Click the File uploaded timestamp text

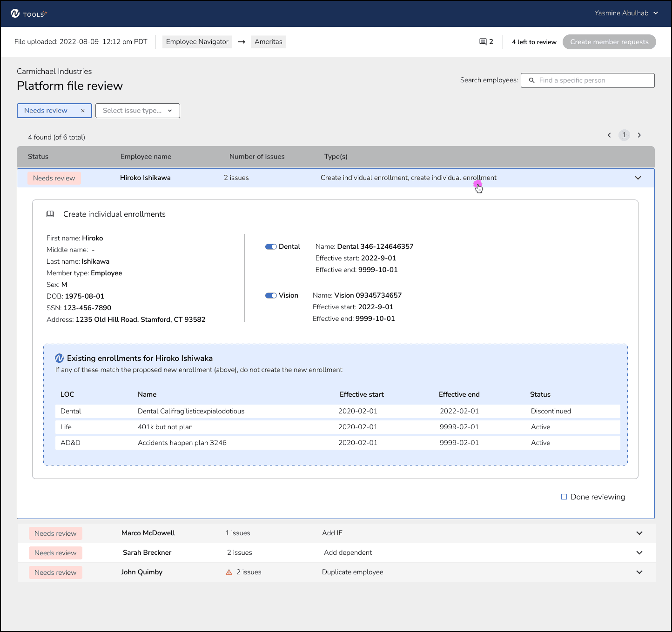point(81,42)
